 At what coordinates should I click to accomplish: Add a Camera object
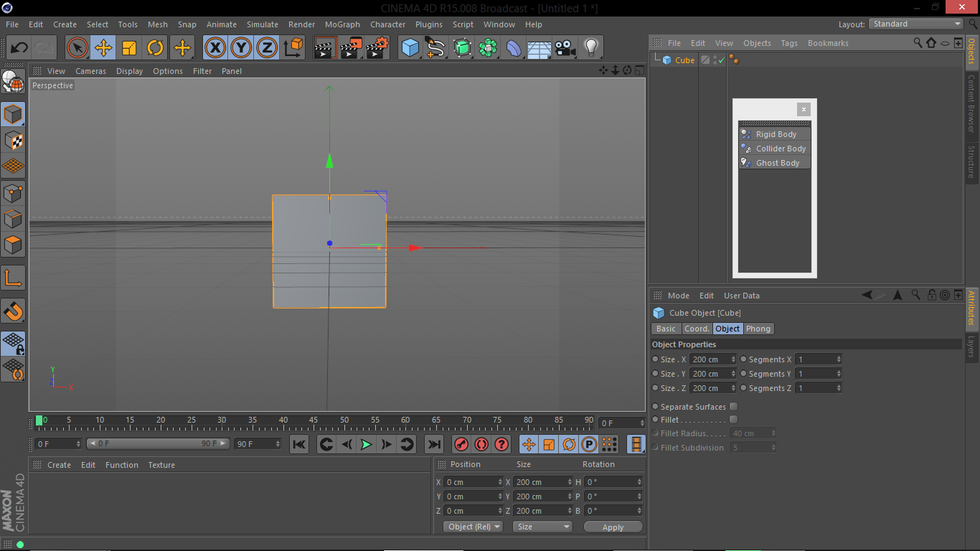[x=565, y=48]
